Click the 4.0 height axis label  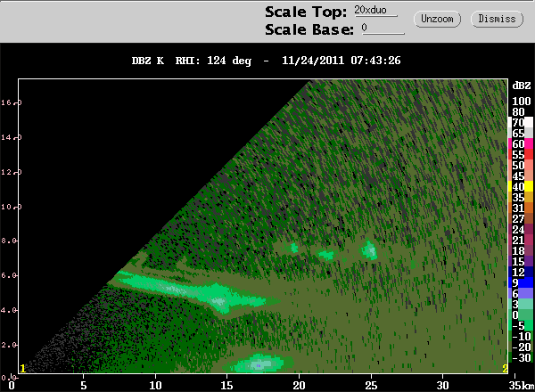click(9, 310)
